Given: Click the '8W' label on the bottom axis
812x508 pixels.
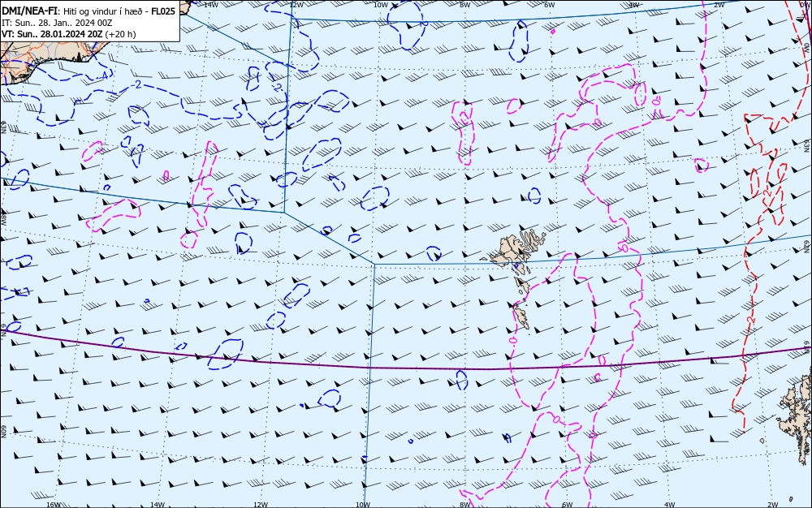Looking at the screenshot, I should click(465, 505).
